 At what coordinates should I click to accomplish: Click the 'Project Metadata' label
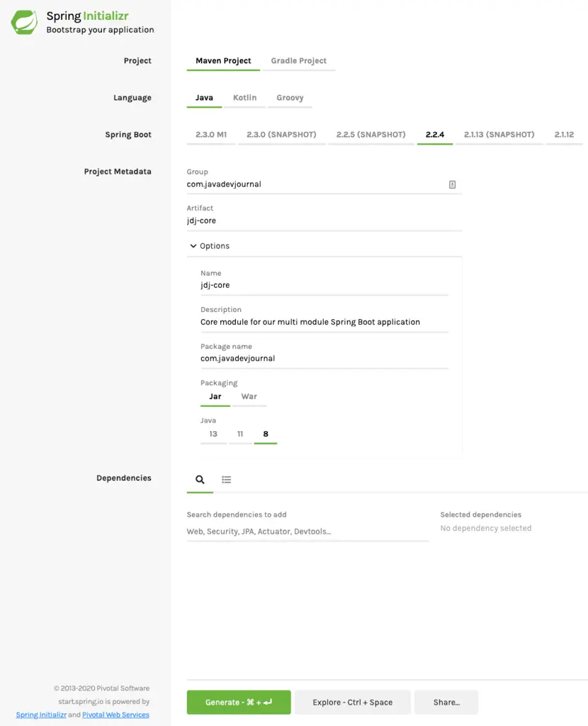pos(118,172)
